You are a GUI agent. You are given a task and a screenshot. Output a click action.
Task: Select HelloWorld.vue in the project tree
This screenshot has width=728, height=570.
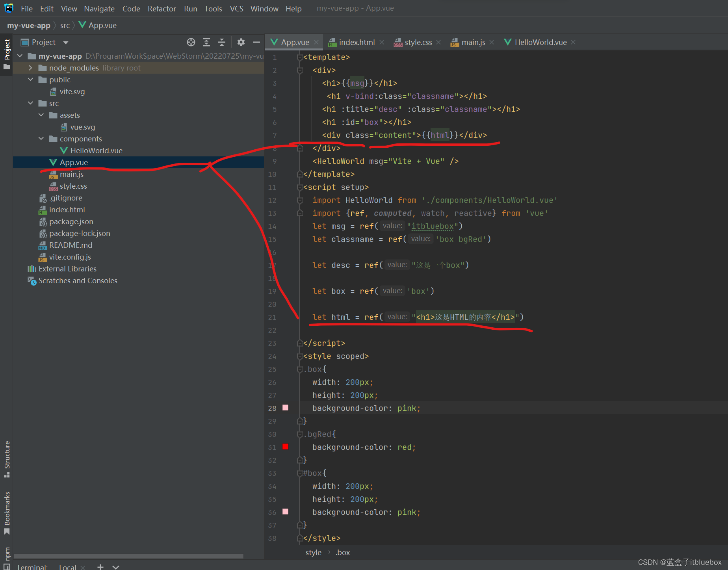tap(96, 150)
